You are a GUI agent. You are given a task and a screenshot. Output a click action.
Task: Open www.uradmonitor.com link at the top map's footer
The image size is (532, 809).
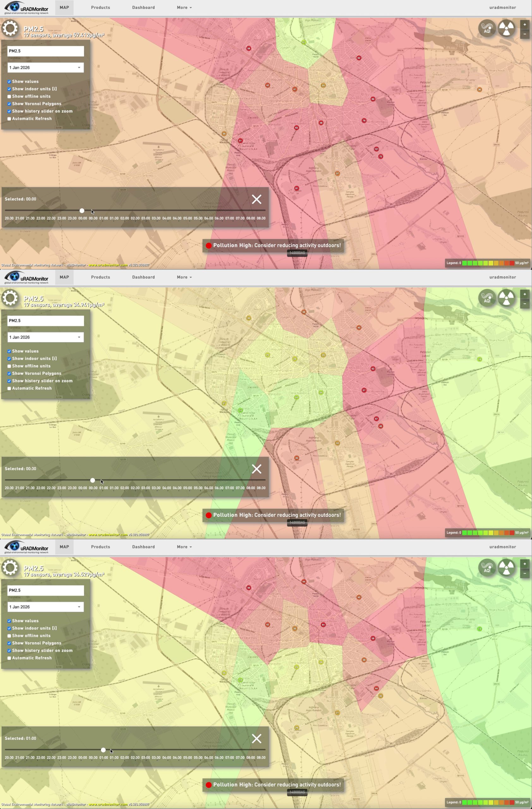(108, 265)
